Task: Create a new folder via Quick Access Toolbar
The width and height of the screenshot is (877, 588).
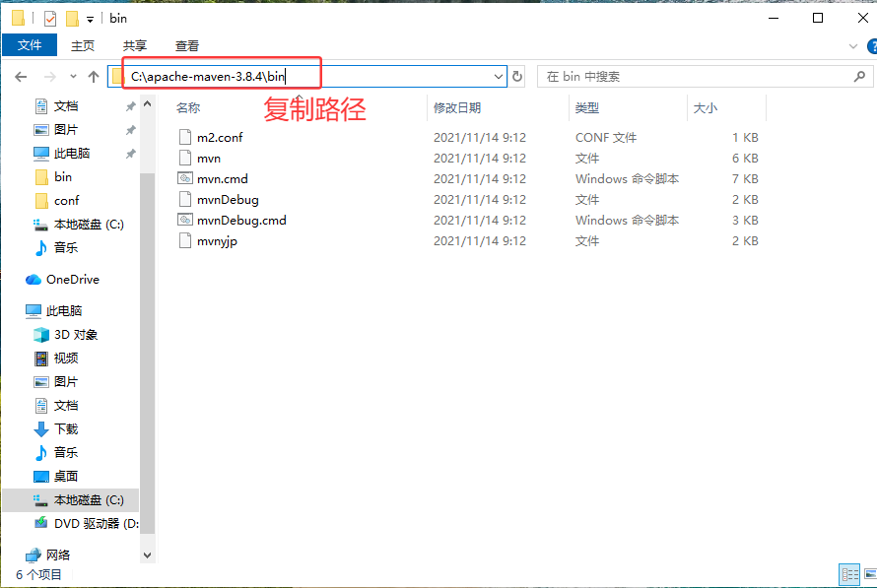Action: pos(70,18)
